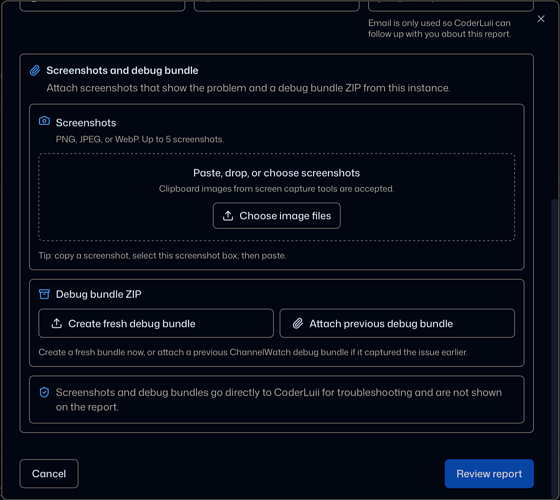Cancel the report
The height and width of the screenshot is (500, 560).
coord(49,474)
